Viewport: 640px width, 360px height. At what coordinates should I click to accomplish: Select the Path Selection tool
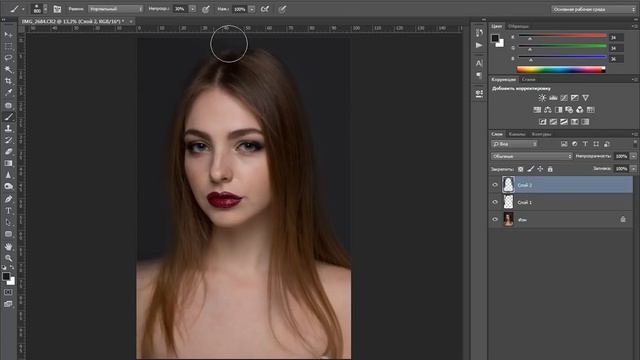click(8, 222)
